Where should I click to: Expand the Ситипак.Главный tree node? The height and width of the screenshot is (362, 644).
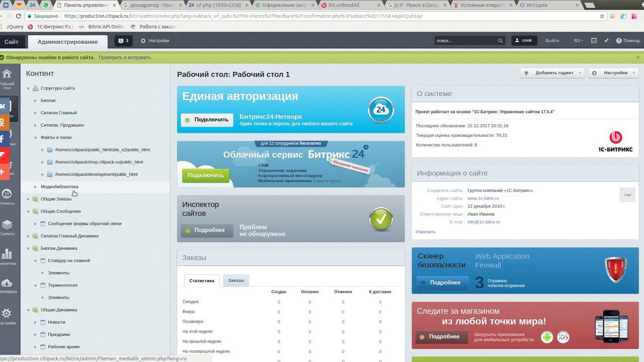coord(36,113)
